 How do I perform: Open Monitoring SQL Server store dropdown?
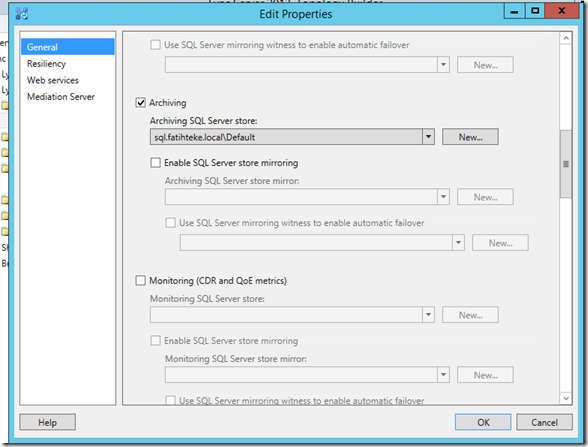428,315
